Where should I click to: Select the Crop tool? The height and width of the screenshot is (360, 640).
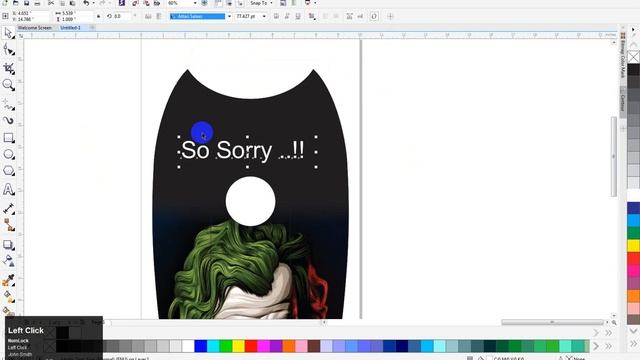point(8,68)
